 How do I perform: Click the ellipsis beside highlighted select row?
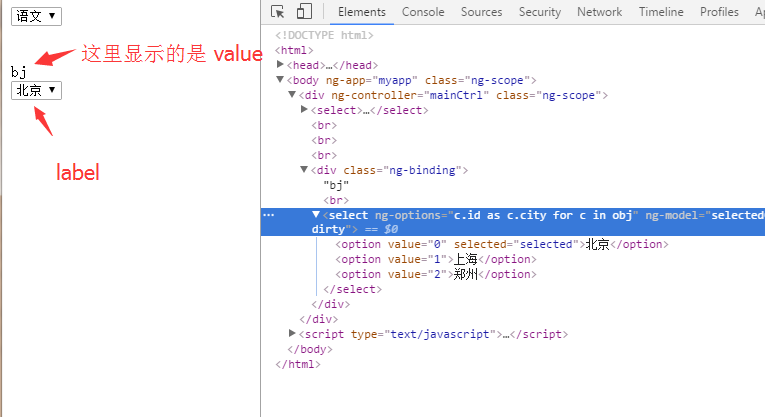coord(268,215)
